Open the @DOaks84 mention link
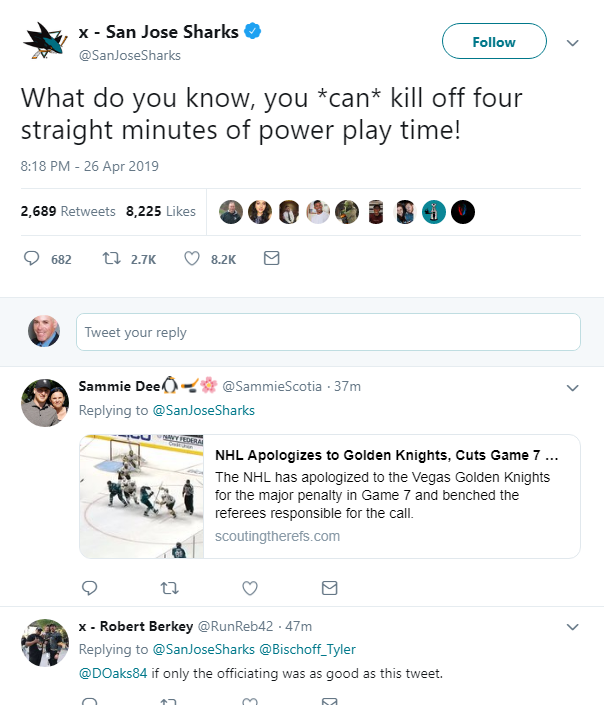604x705 pixels. [x=113, y=673]
